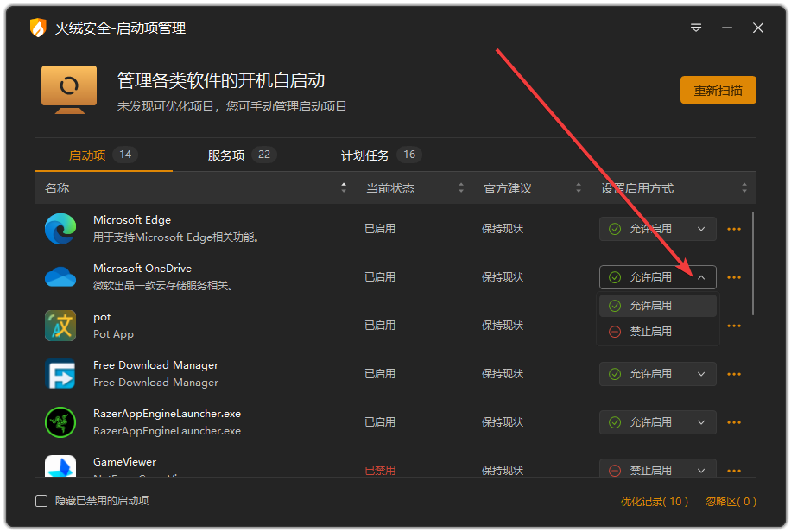Click the Free Download Manager icon

point(60,374)
